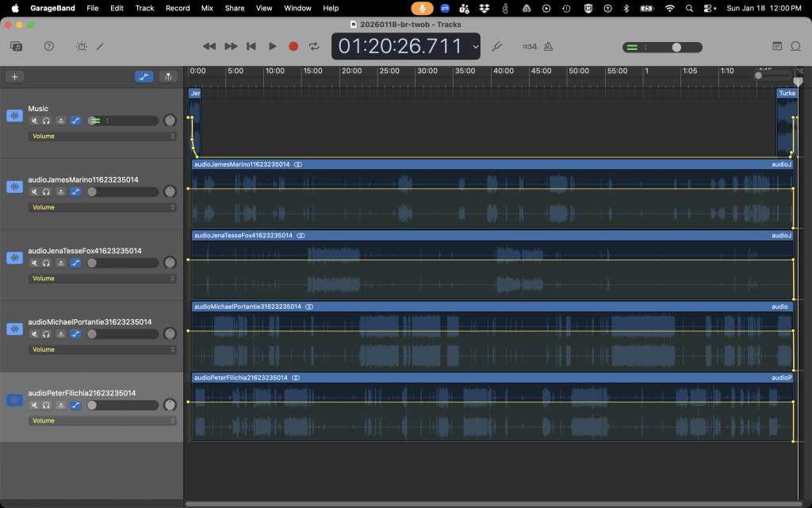Solo the audioJenaTesseFox track
This screenshot has height=508, width=812.
coord(47,263)
